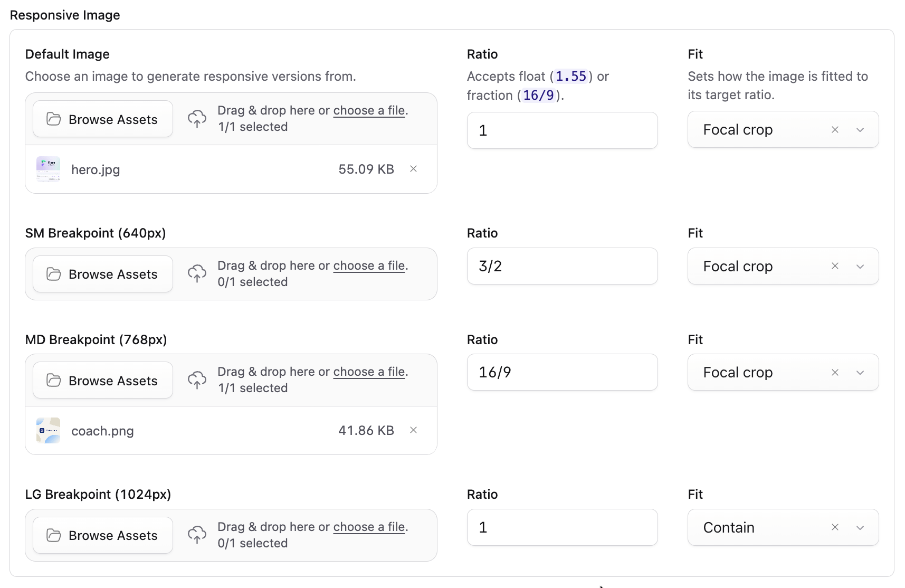Remove coach.png from the MD Breakpoint

pyautogui.click(x=414, y=430)
